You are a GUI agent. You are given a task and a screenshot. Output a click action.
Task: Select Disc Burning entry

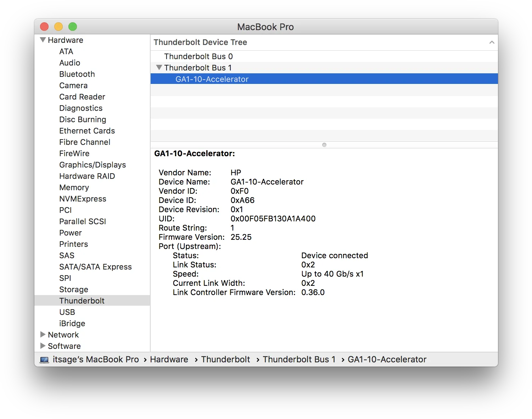click(83, 119)
